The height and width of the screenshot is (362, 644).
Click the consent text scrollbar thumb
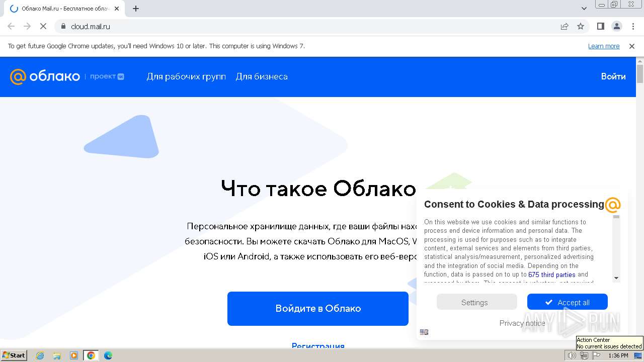(x=616, y=217)
